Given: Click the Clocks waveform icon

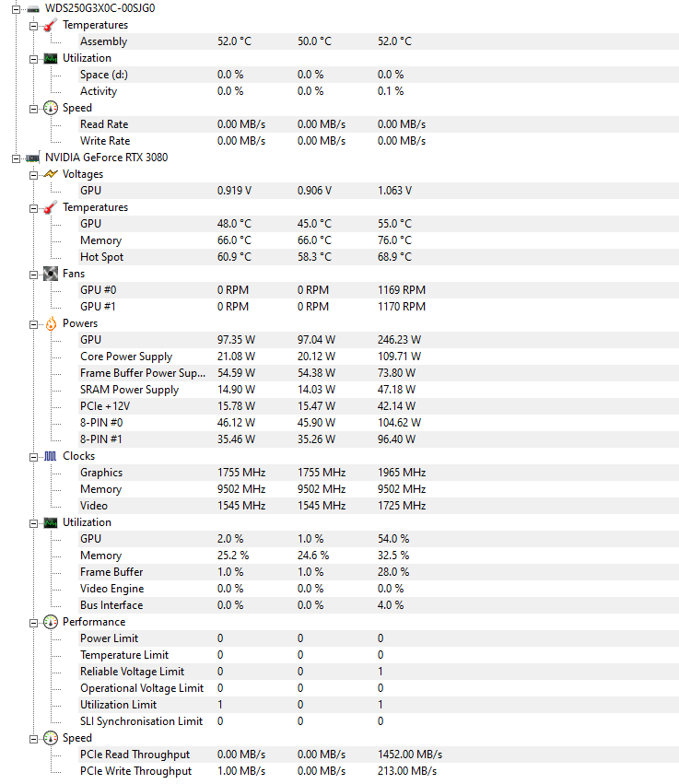Looking at the screenshot, I should [51, 456].
